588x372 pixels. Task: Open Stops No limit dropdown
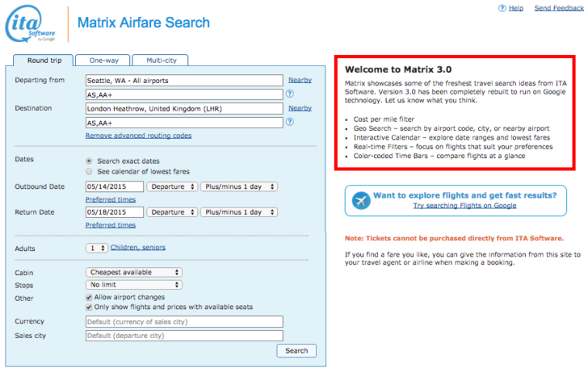coord(134,285)
